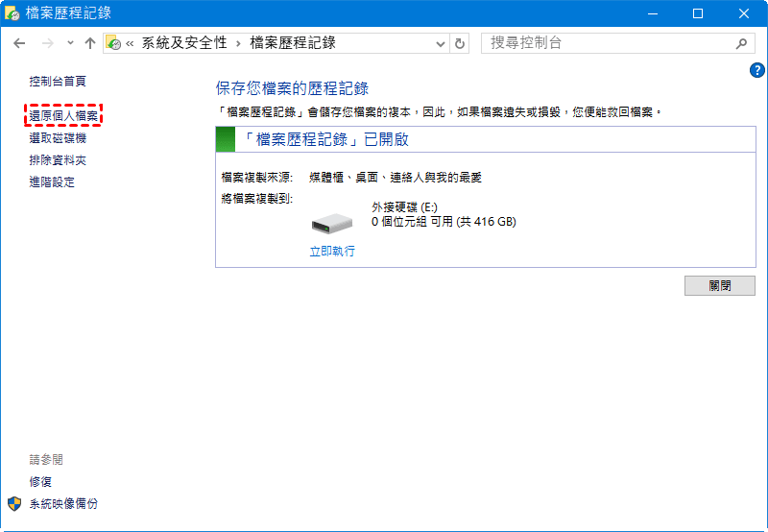Image resolution: width=768 pixels, height=532 pixels.
Task: Click the 0 個位元組 可用 (共 416 GB) text
Action: pos(444,222)
